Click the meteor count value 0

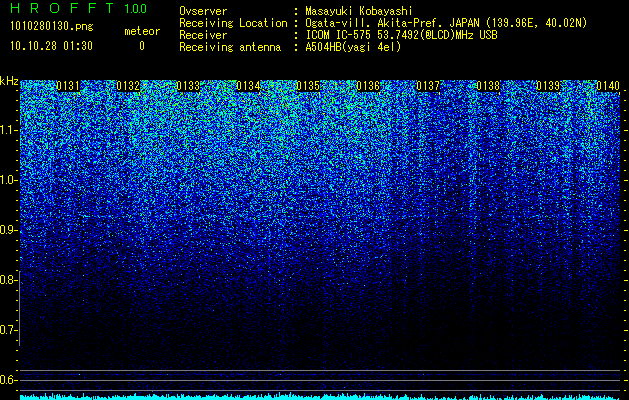(x=142, y=46)
